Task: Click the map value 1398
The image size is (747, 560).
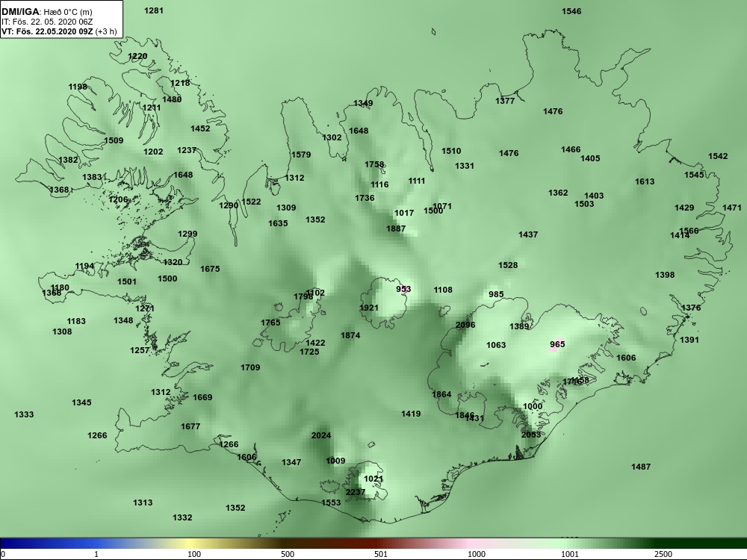Action: pos(665,275)
